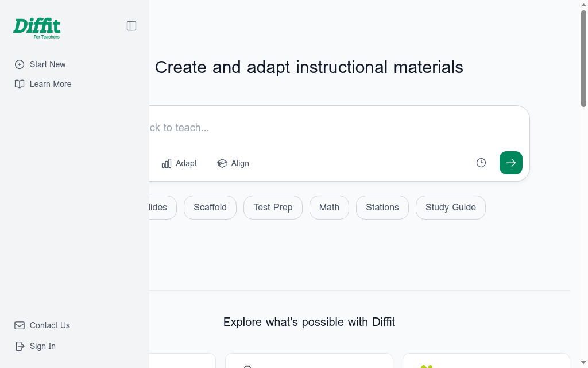Select the Scaffold suggestion chip
Screen dimensions: 588x368
click(210, 207)
